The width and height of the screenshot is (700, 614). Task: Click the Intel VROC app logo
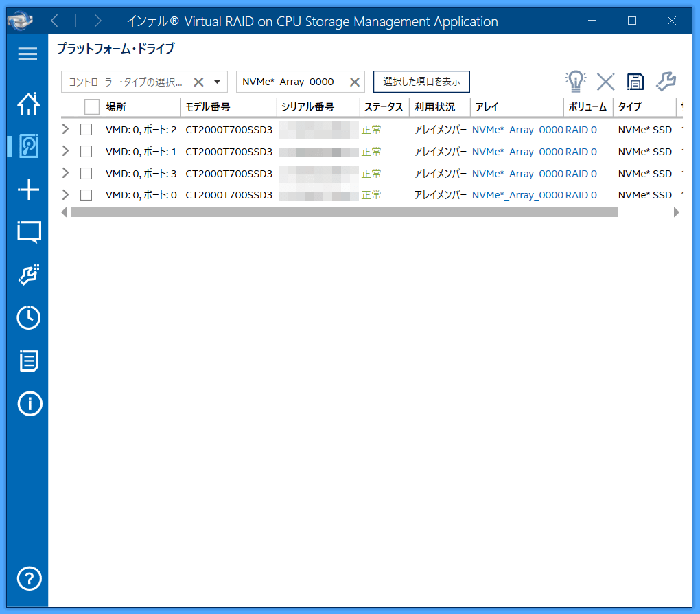click(x=21, y=21)
